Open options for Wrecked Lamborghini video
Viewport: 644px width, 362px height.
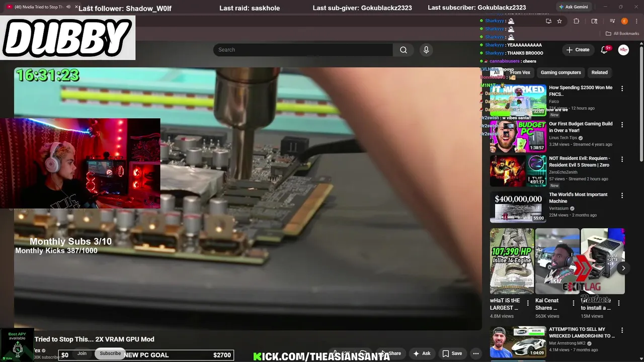[x=622, y=330]
